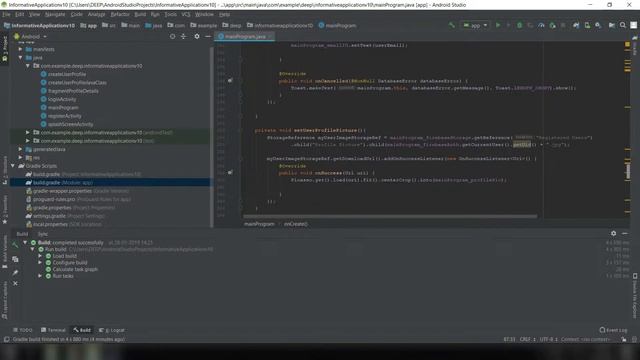Minimize the Build panel with minus icon
This screenshot has height=360, width=640.
pyautogui.click(x=625, y=233)
